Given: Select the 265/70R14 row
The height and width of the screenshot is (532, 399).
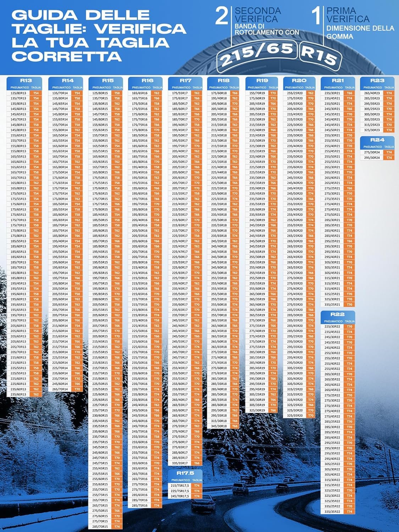Looking at the screenshot, I should pyautogui.click(x=66, y=389).
